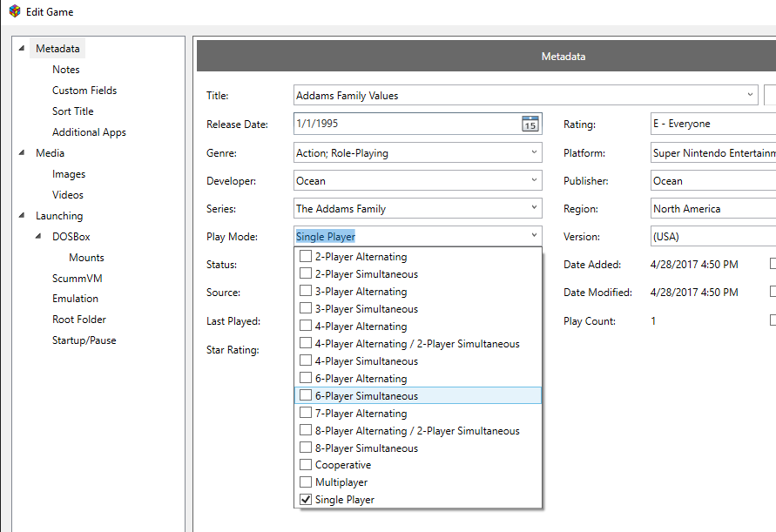Open the Emulation section
The image size is (776, 532).
tap(75, 299)
